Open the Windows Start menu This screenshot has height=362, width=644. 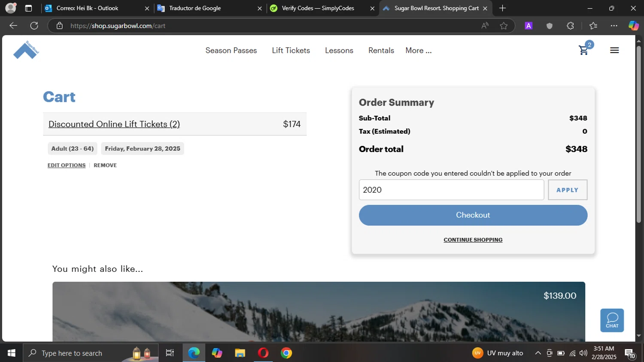point(12,353)
